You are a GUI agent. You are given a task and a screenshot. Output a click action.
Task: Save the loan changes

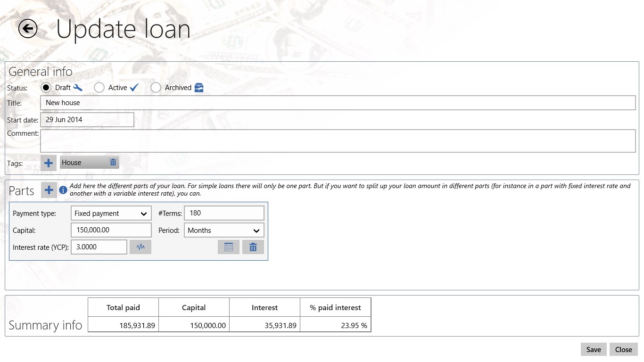(x=594, y=349)
